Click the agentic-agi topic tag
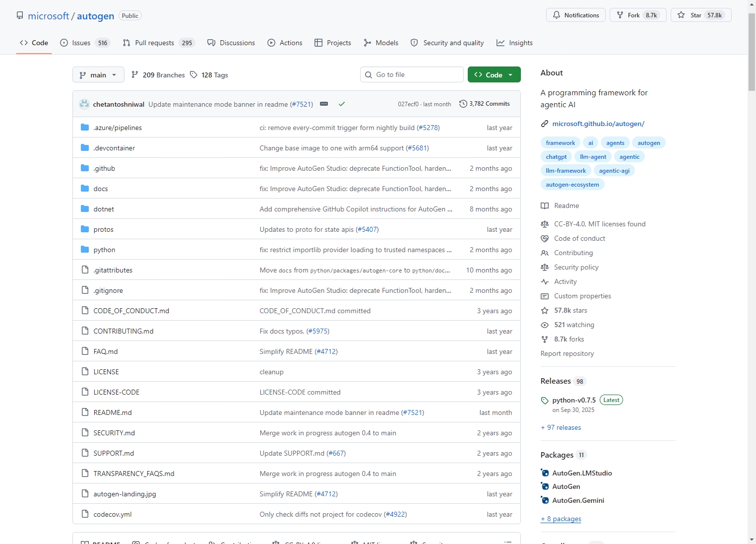 tap(614, 171)
